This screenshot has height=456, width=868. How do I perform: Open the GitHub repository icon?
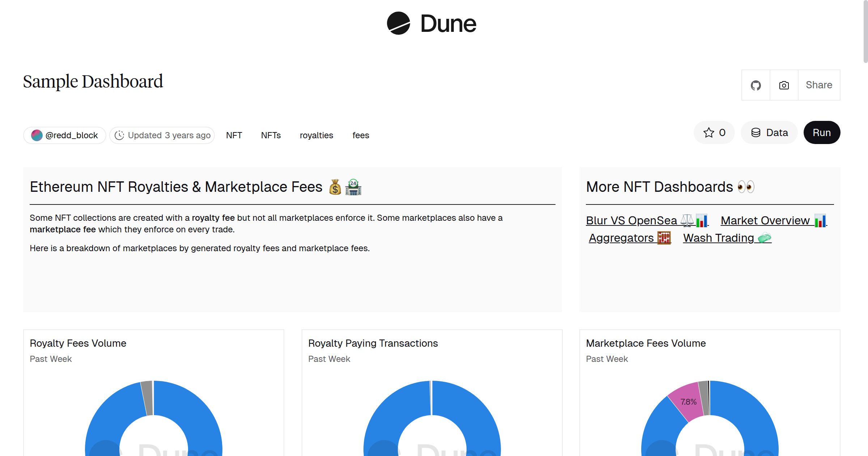point(756,85)
